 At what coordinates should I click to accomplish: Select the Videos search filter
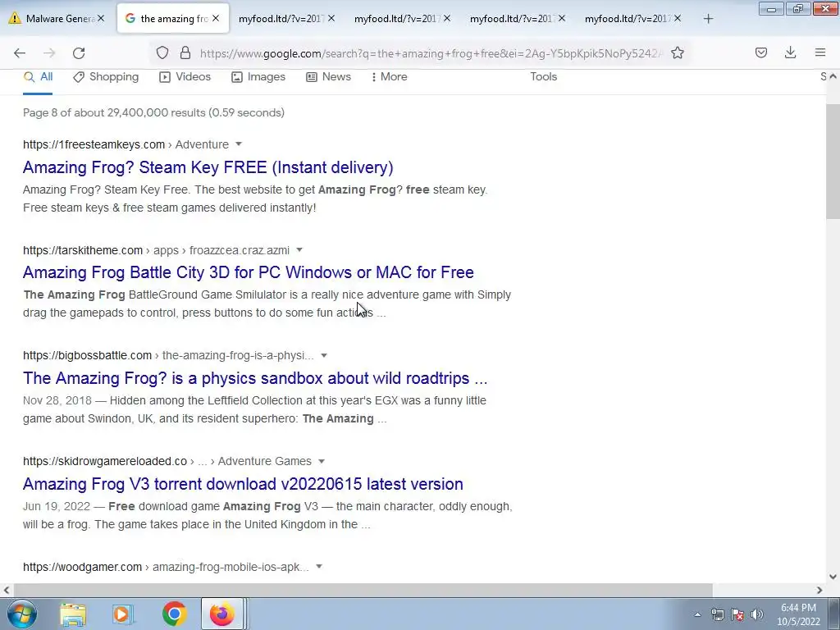click(185, 76)
